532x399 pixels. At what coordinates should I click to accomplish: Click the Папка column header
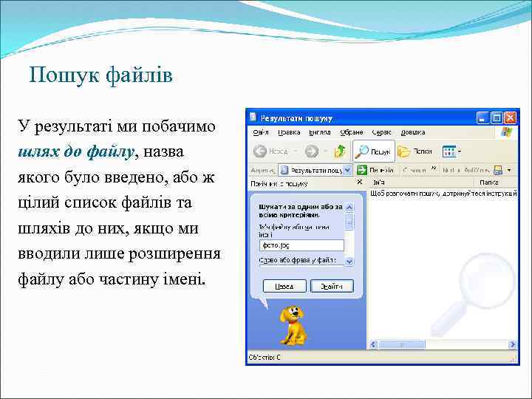click(496, 183)
